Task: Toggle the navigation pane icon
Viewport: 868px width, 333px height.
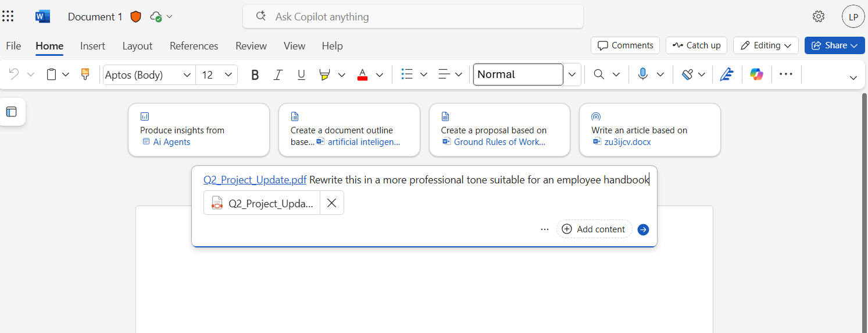Action: 12,112
